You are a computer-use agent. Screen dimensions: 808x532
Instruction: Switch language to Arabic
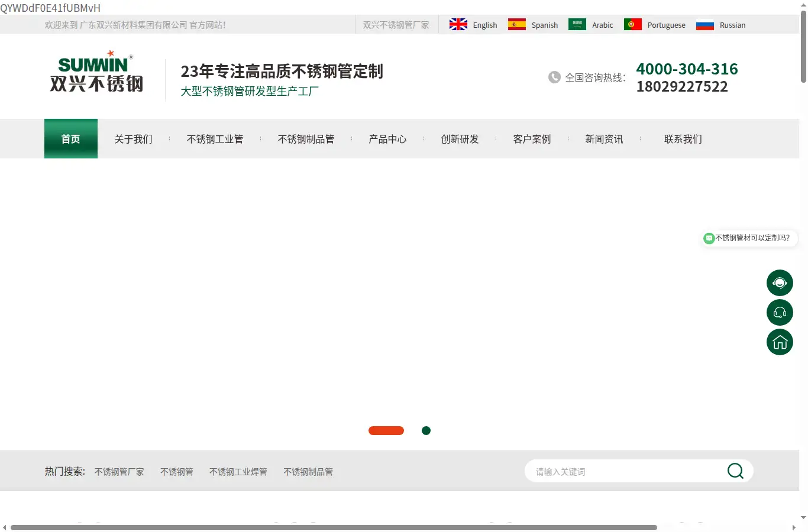coord(603,25)
